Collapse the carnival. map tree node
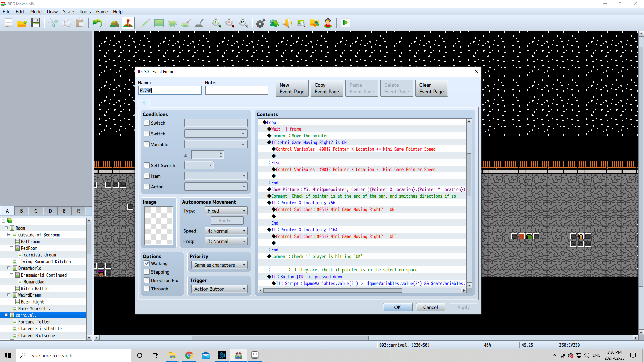The image size is (644, 362). click(6, 315)
